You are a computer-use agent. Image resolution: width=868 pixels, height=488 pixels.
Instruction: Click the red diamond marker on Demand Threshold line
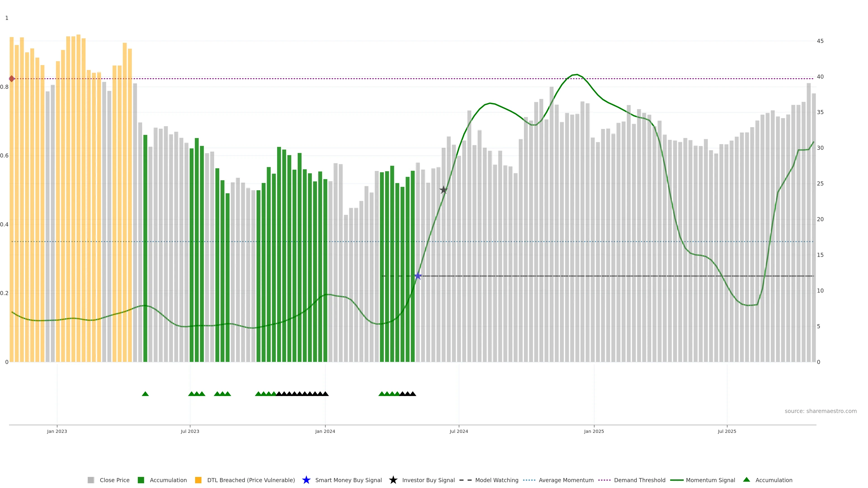click(12, 79)
